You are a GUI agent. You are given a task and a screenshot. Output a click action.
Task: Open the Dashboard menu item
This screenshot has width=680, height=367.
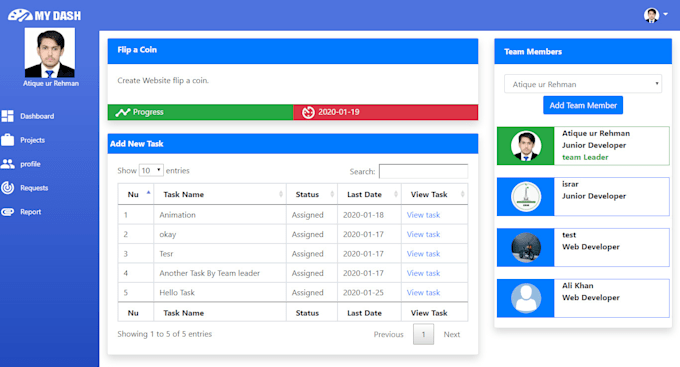(37, 116)
